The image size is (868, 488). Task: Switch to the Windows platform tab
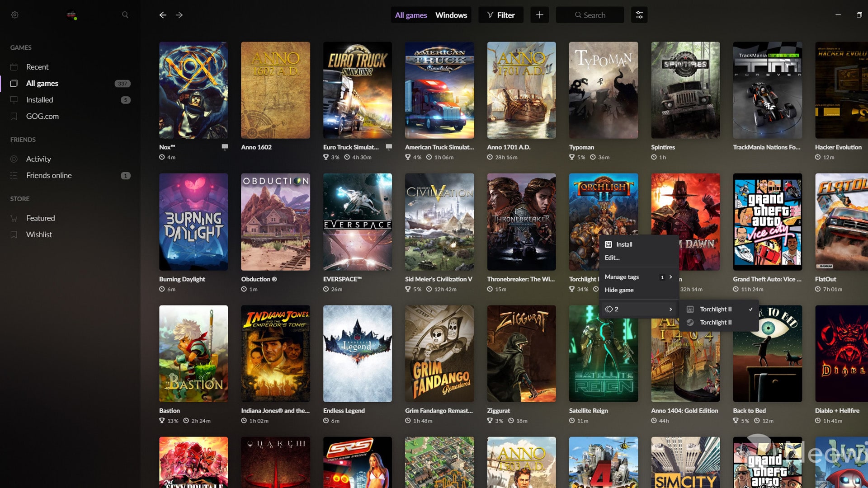451,15
